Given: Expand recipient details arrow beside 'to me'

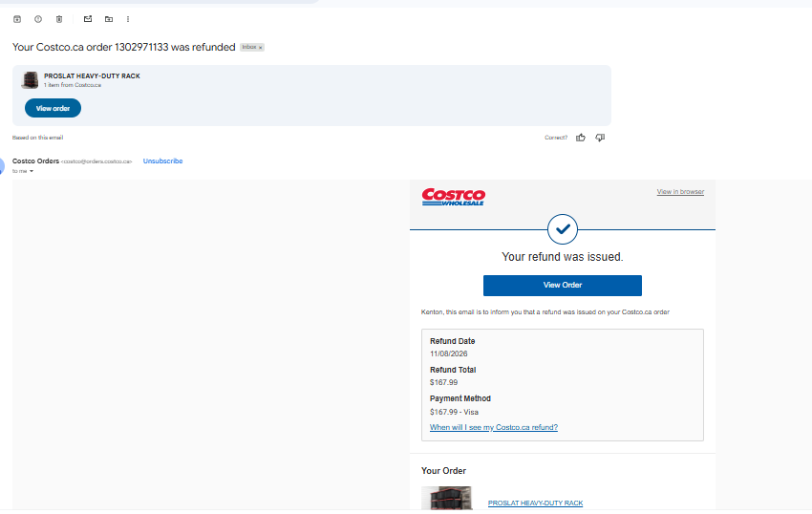Looking at the screenshot, I should (x=32, y=172).
